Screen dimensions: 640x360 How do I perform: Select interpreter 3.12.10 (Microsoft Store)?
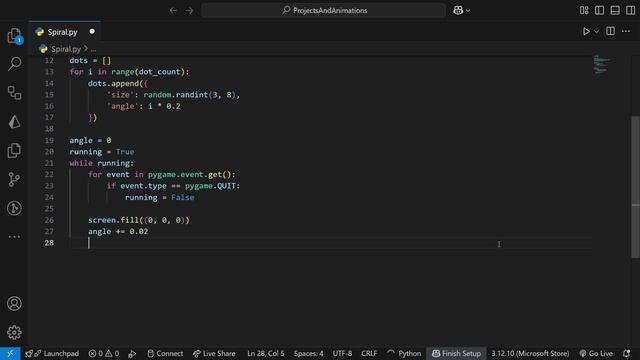click(x=530, y=353)
